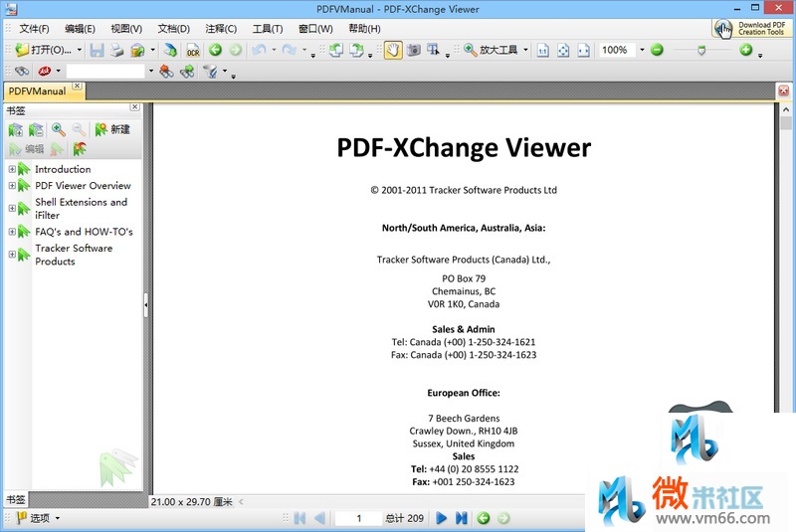Rotate page counterclockwise icon
The width and height of the screenshot is (796, 532).
click(336, 50)
